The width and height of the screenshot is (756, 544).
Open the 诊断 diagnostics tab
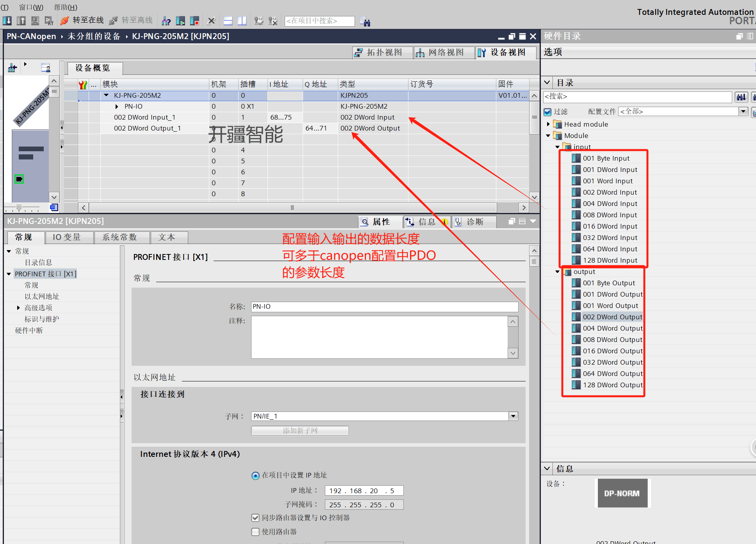coord(474,222)
